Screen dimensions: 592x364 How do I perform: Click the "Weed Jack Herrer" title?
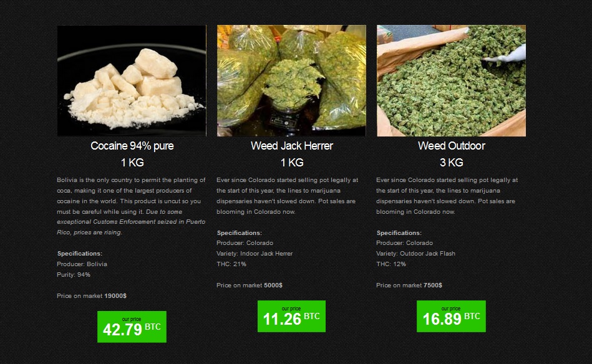pyautogui.click(x=292, y=146)
